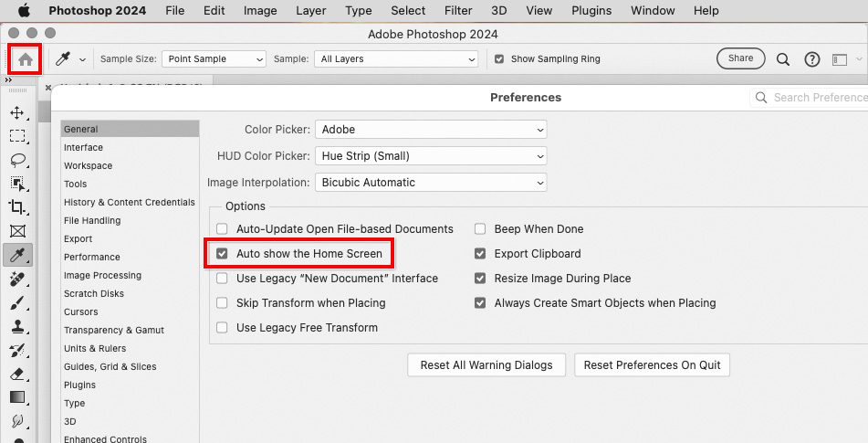Enable Auto-Update Open File-based Documents
Viewport: 868px width, 443px height.
pos(222,228)
